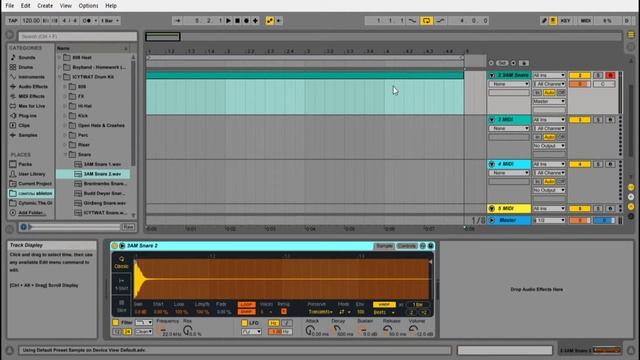Toggle the KEY map mode switch

[x=565, y=20]
